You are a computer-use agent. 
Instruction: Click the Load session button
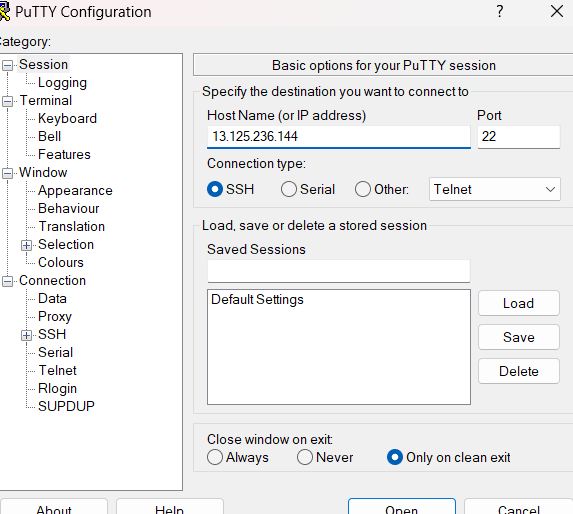pos(519,303)
